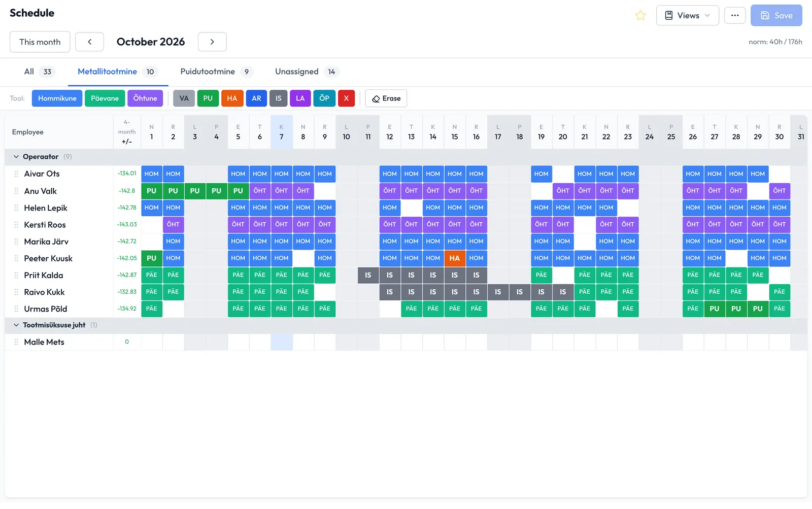Viewport: 812px width, 509px height.
Task: Open the Unassigned tab
Action: 307,72
